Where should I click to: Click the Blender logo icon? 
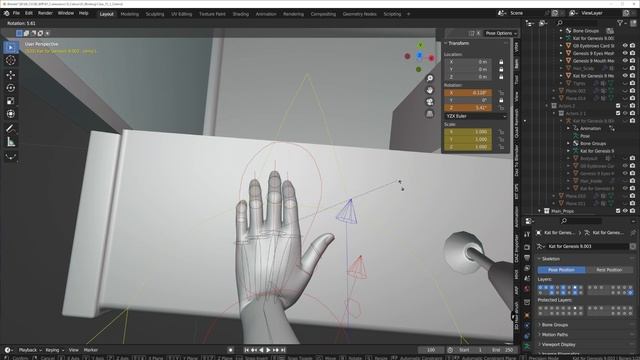point(7,13)
